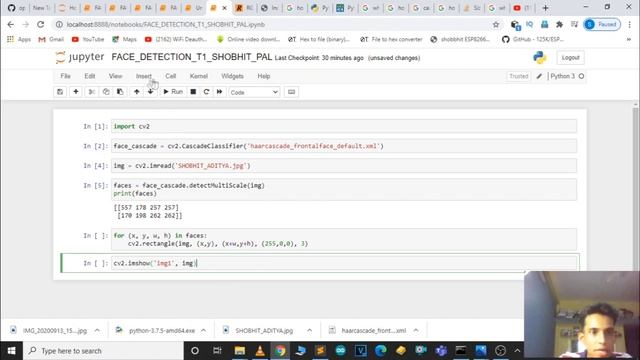Open the File menu
The image size is (640, 360).
click(x=65, y=76)
